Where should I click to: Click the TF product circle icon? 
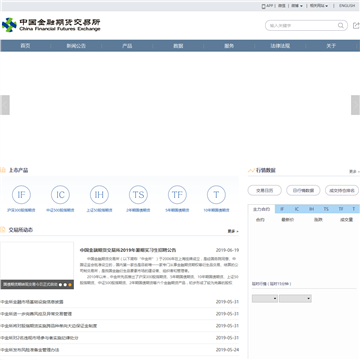(x=177, y=195)
